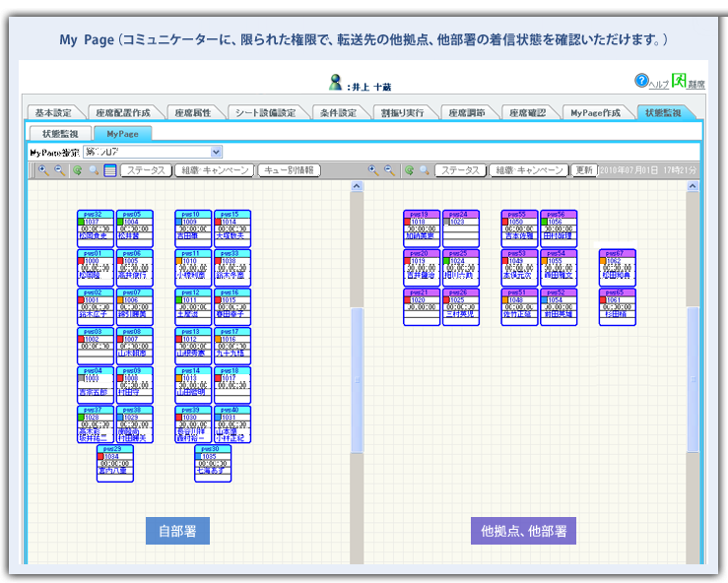Open the 基本設定 tab
This screenshot has height=583, width=728.
[x=53, y=113]
